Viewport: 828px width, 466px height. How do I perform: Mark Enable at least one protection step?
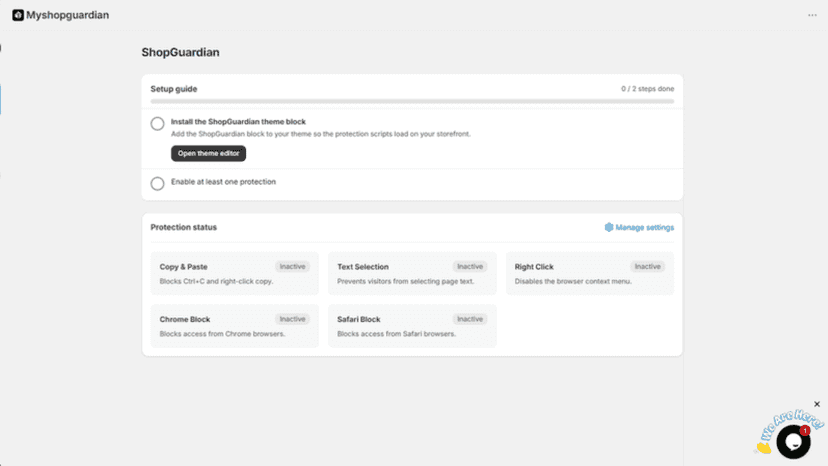click(x=157, y=183)
